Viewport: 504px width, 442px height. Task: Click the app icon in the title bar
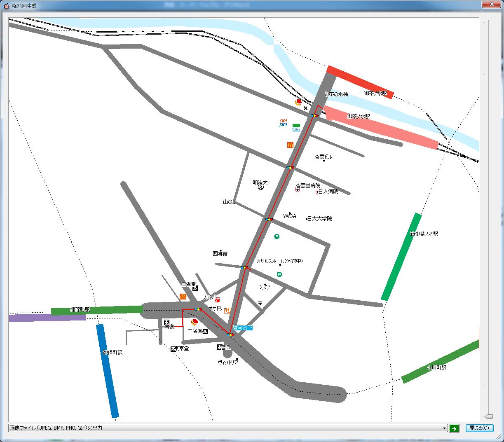6,6
